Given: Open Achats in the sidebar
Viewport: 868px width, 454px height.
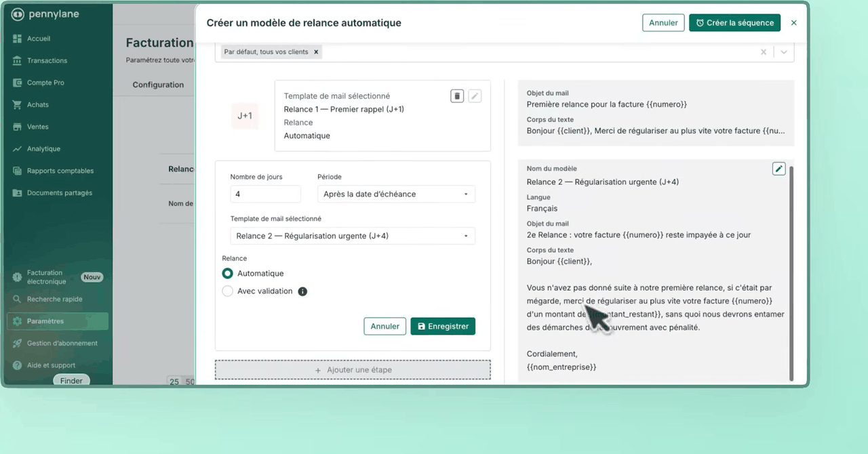Looking at the screenshot, I should pos(38,104).
